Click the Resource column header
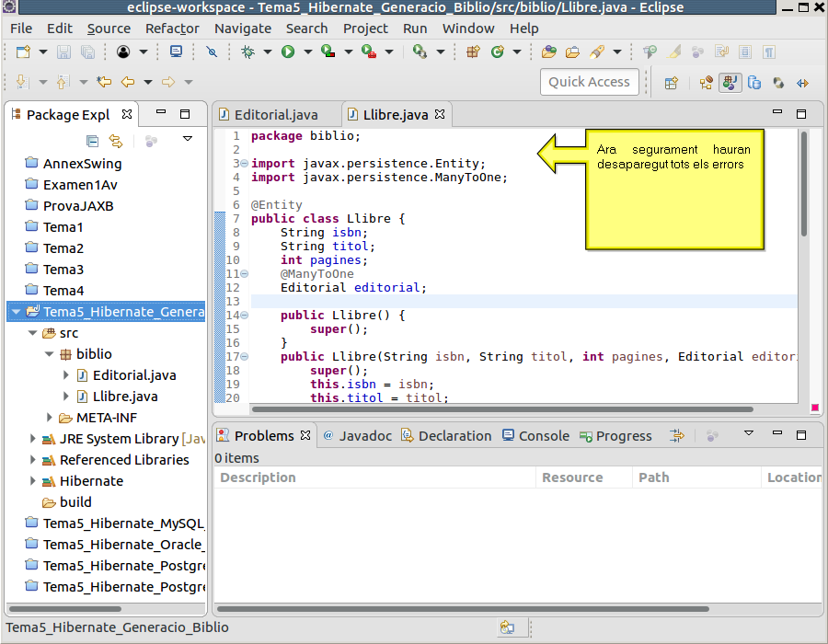Viewport: 828px width, 644px height. click(x=584, y=477)
